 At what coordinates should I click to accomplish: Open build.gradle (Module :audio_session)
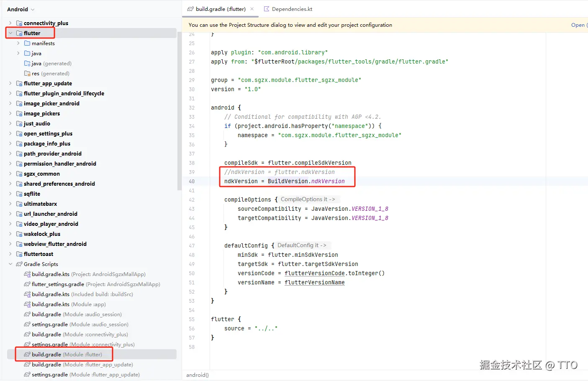click(77, 314)
